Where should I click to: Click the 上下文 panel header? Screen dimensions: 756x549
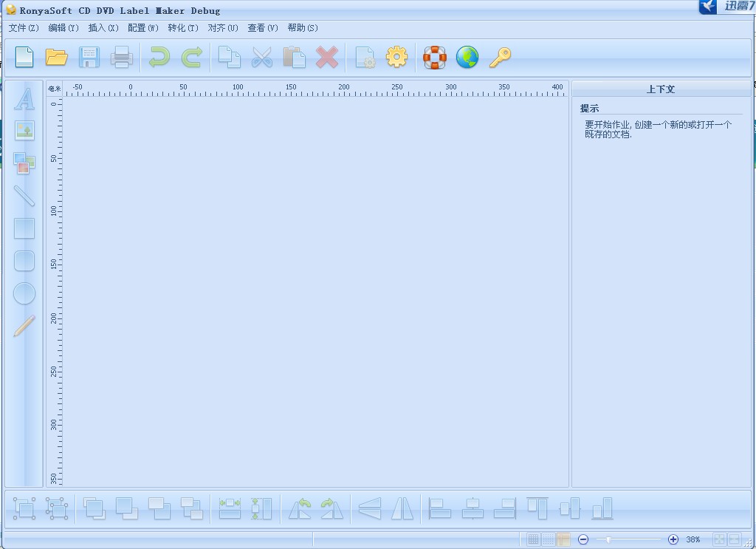click(x=661, y=89)
